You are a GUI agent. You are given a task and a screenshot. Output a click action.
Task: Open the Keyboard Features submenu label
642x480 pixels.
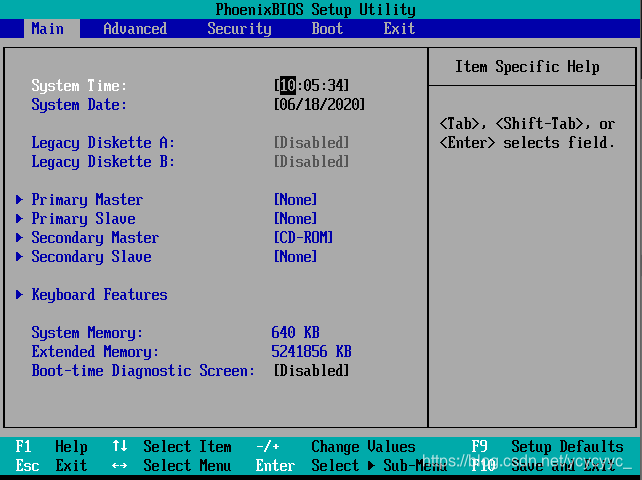[x=99, y=295]
